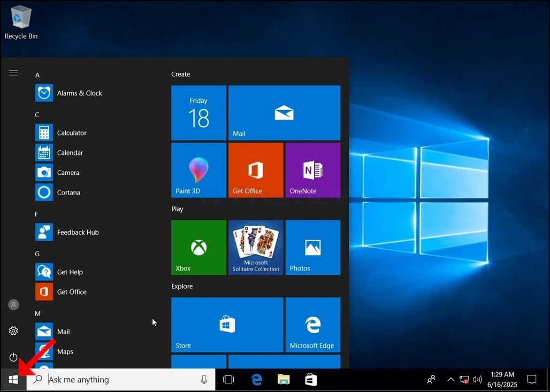Viewport: 550px width, 392px height.
Task: Jump to letter A app group
Action: point(37,75)
